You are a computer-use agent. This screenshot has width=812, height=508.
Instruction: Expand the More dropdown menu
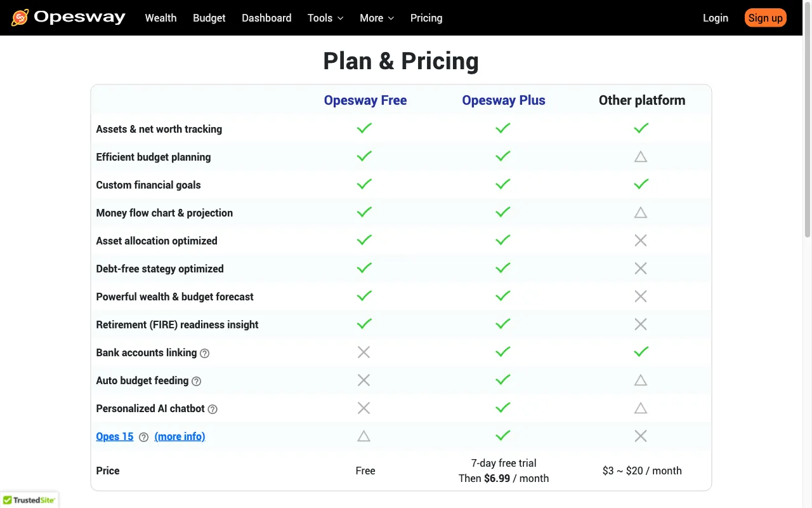(377, 18)
